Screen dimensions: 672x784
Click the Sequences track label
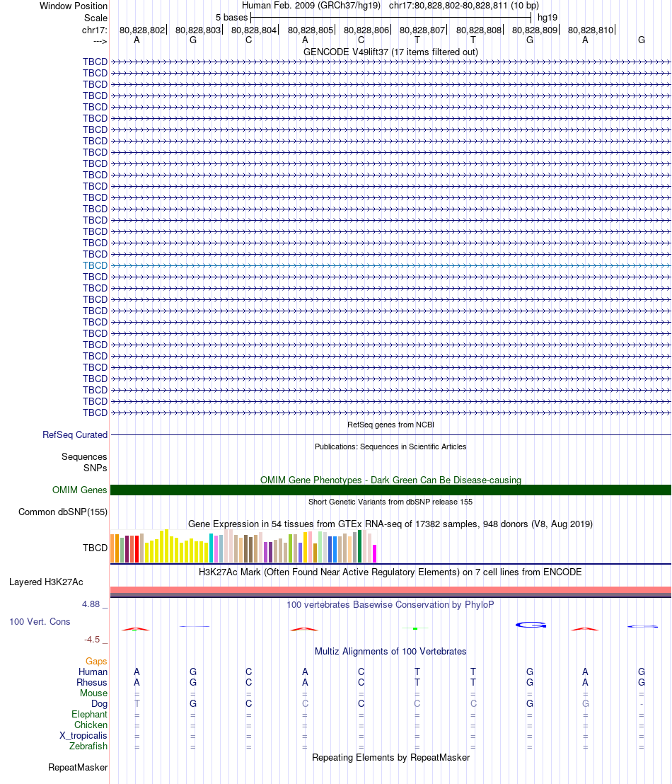coord(84,456)
